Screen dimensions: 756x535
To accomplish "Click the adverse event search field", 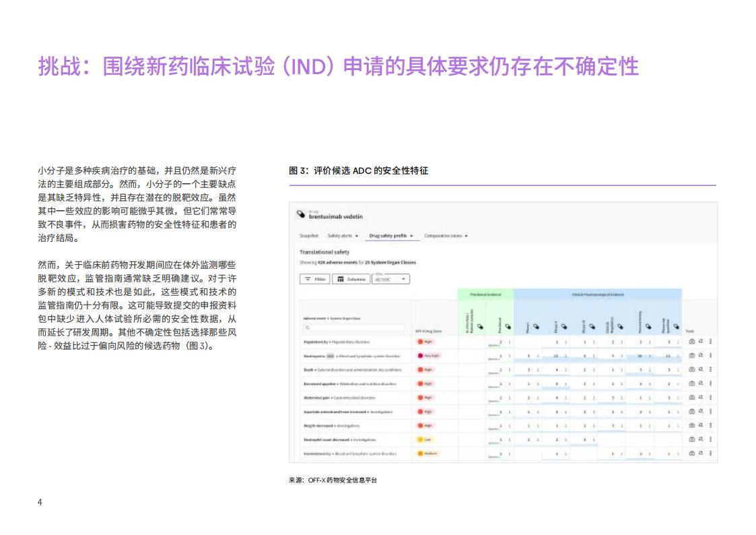I will [354, 328].
